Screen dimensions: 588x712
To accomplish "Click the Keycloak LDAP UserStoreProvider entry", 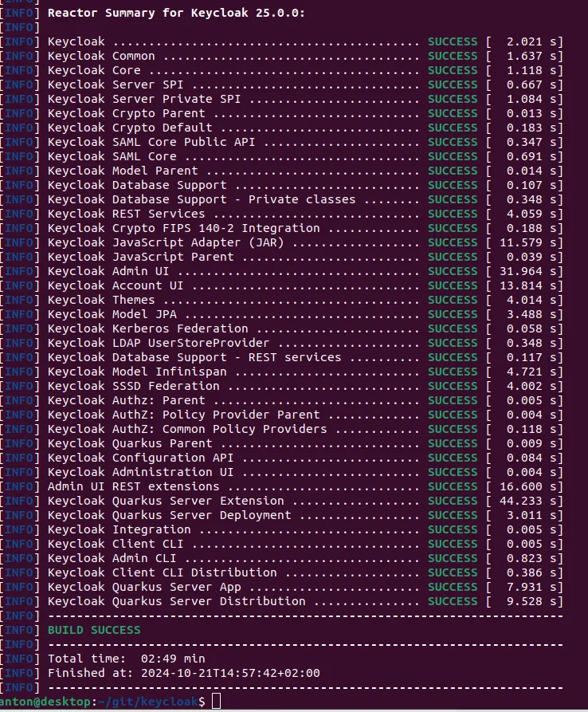I will [x=147, y=343].
